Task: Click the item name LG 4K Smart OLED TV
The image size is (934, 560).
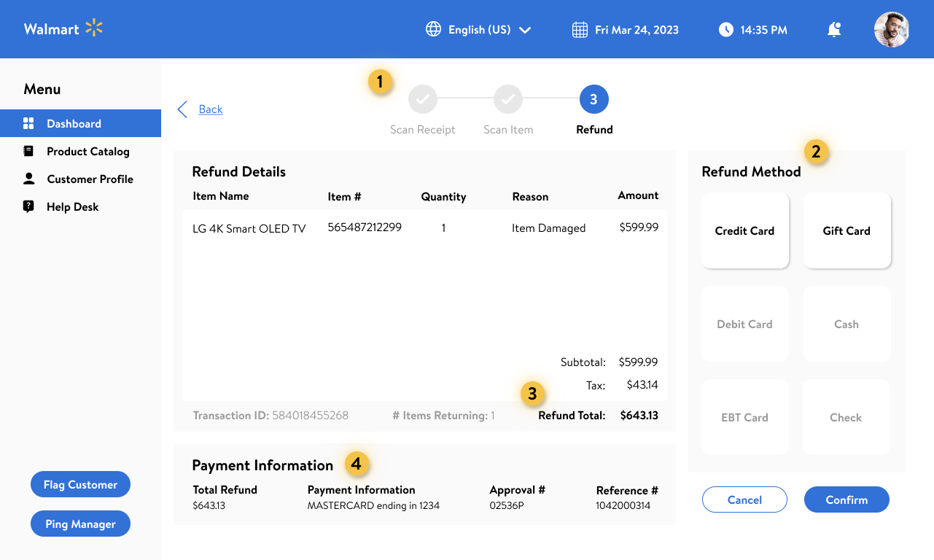Action: coord(249,228)
